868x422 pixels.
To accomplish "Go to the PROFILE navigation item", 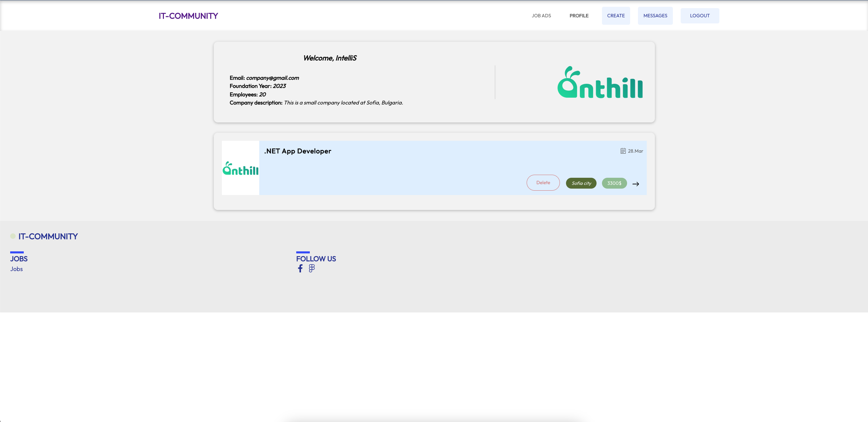I will point(579,16).
